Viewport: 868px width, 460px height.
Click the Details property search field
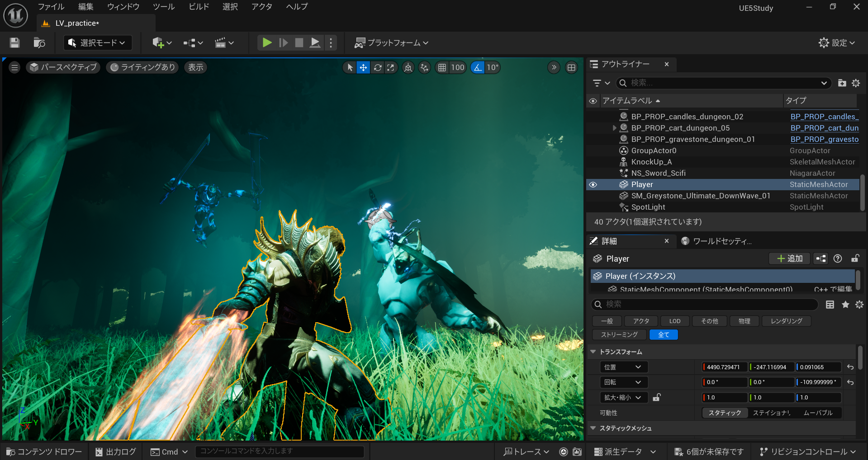coord(705,305)
